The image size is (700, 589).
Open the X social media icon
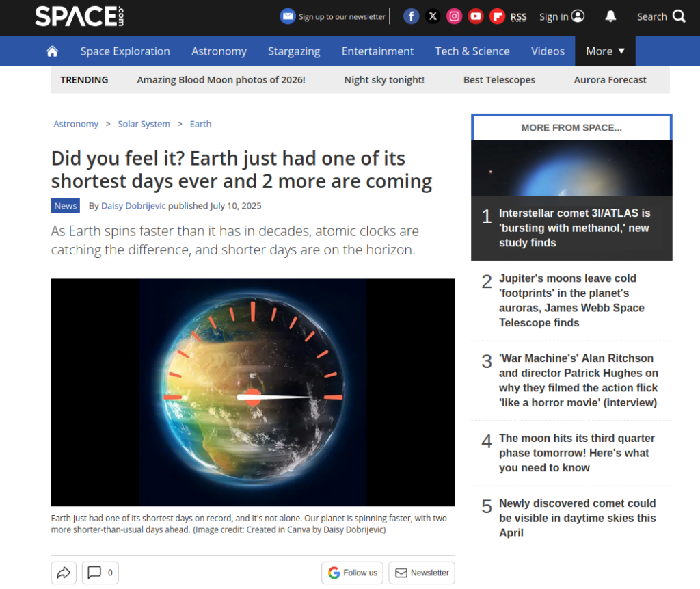(433, 16)
